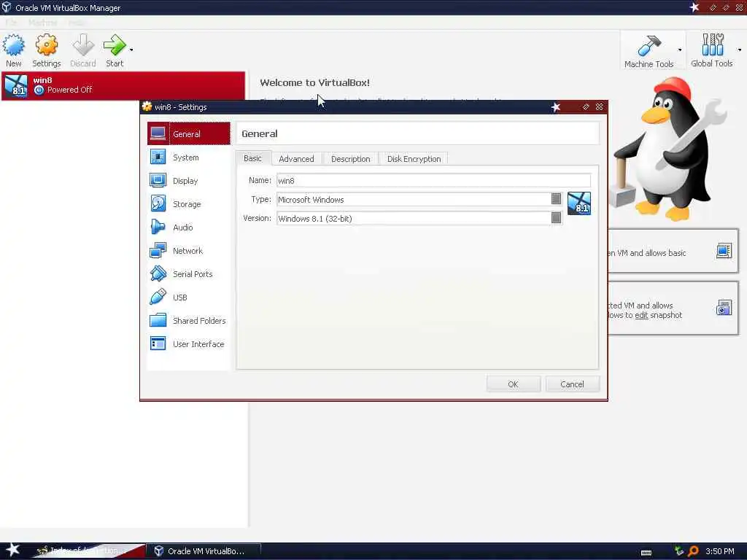The image size is (747, 560).
Task: Expand the Global Tools dropdown arrow
Action: tap(740, 50)
